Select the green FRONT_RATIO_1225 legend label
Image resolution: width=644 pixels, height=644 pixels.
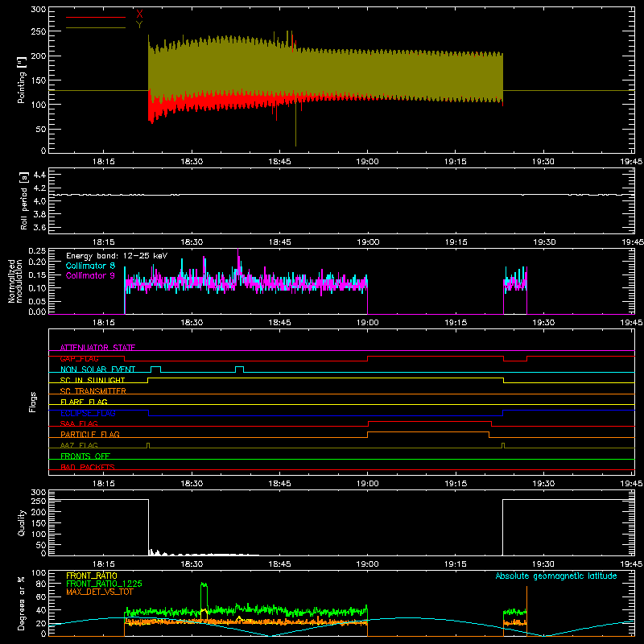105,584
